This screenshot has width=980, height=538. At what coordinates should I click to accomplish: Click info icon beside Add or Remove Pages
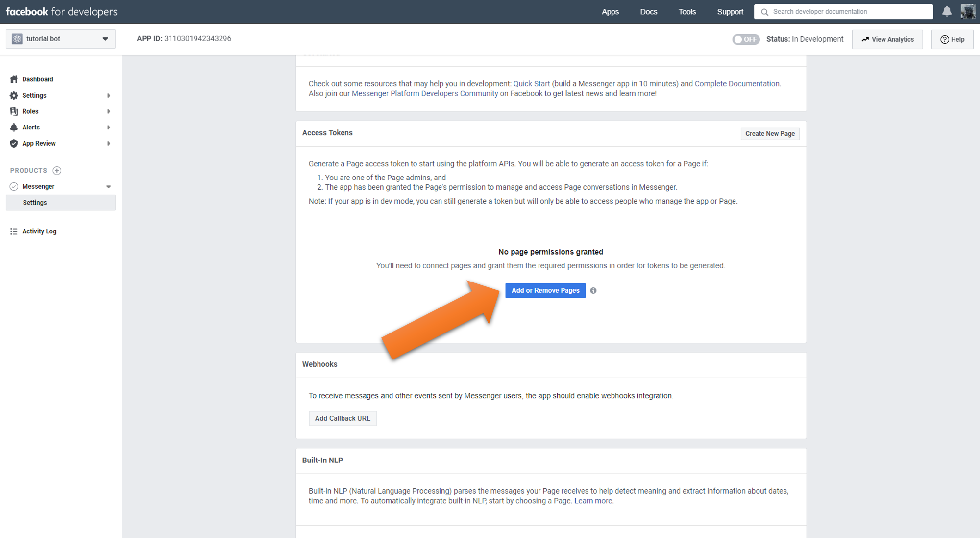point(593,290)
